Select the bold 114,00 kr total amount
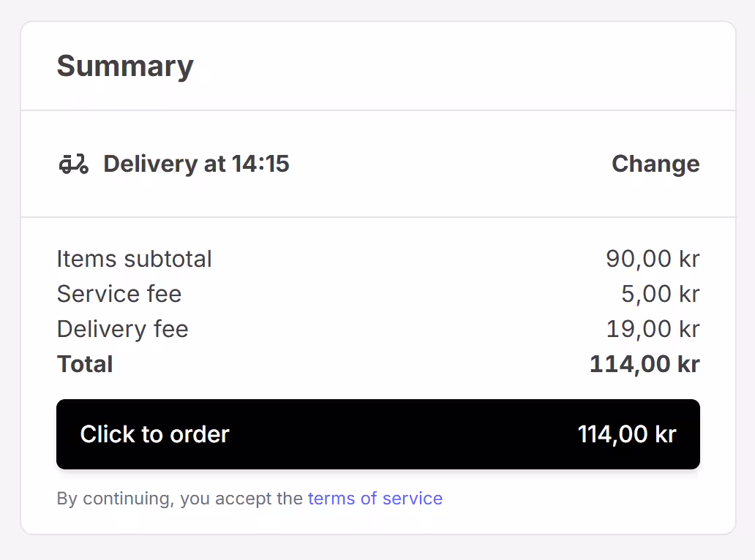Image resolution: width=755 pixels, height=560 pixels. point(645,364)
